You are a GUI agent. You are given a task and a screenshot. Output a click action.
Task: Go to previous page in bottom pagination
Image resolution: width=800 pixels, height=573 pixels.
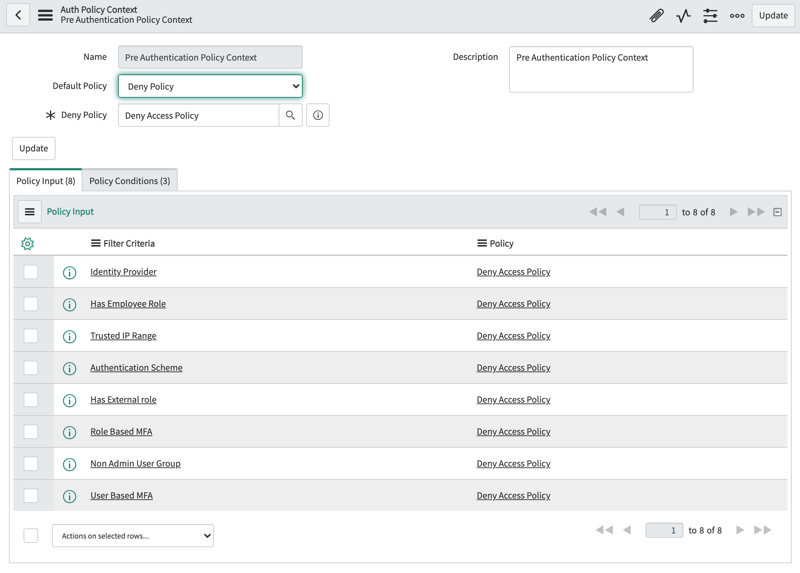(627, 530)
